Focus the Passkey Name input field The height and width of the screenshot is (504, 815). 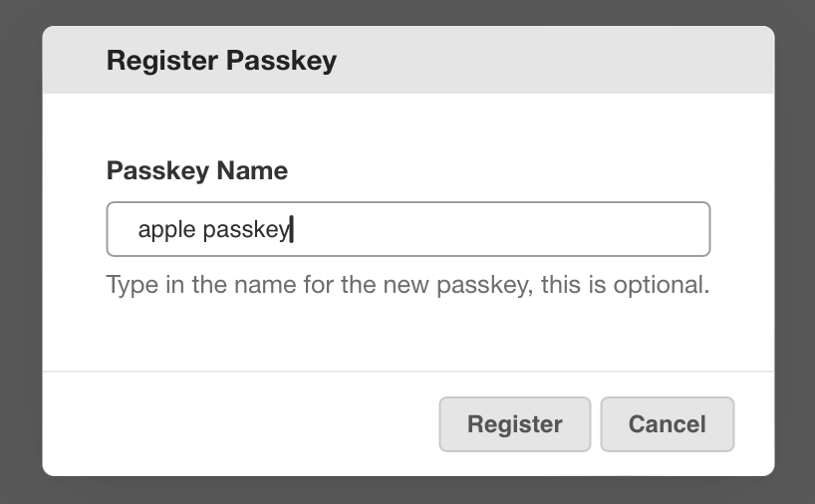(407, 230)
